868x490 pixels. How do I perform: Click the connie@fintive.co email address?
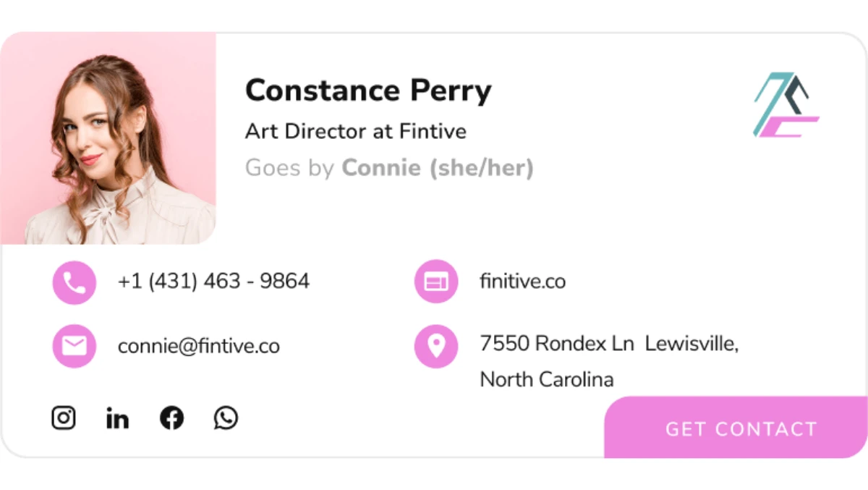[199, 346]
